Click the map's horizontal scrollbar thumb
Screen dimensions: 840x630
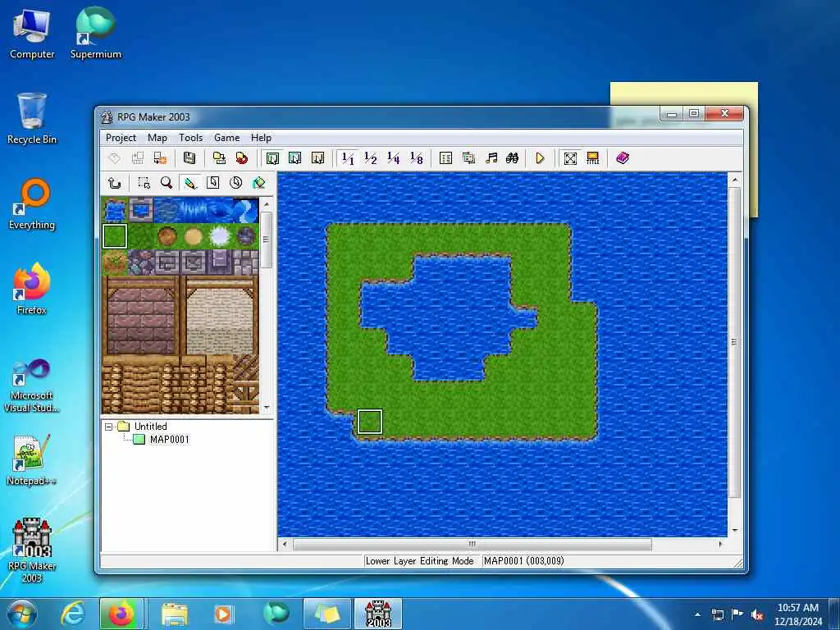(x=472, y=545)
